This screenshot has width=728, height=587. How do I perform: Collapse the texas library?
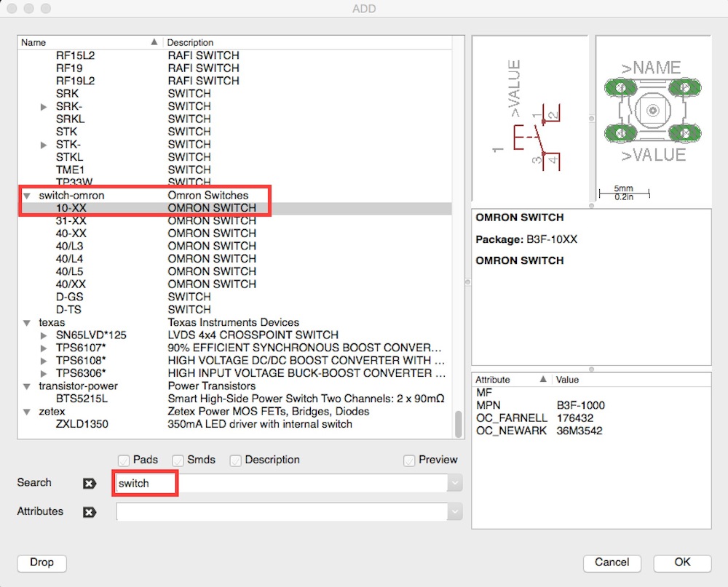coord(27,322)
